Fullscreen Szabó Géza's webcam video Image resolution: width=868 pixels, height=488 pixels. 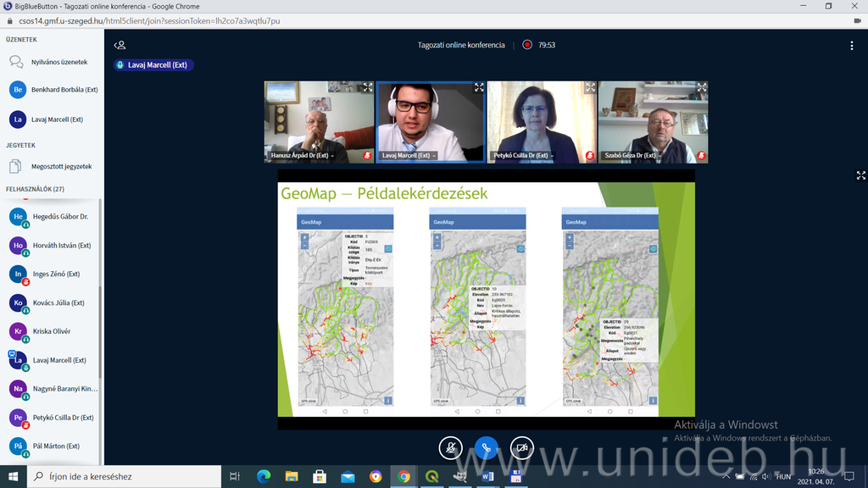click(x=701, y=87)
